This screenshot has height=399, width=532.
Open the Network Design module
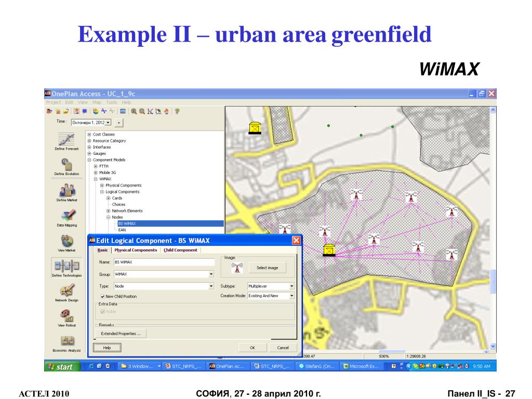[67, 292]
